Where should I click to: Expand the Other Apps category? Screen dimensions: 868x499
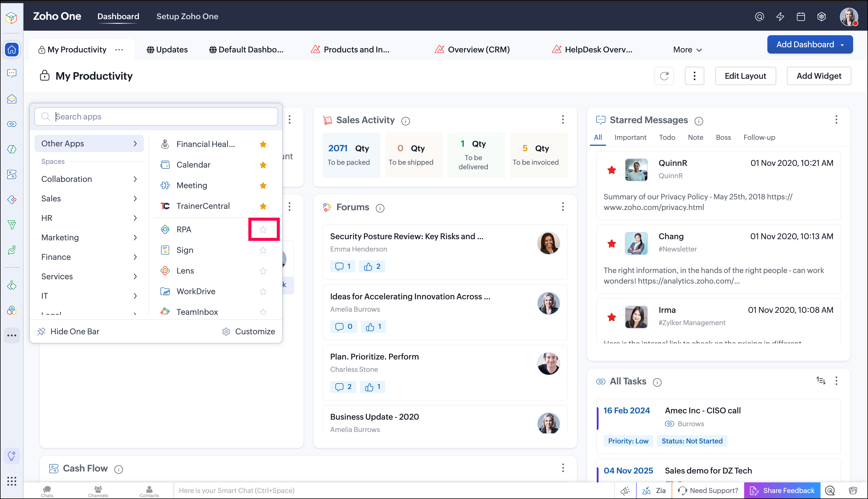(89, 144)
